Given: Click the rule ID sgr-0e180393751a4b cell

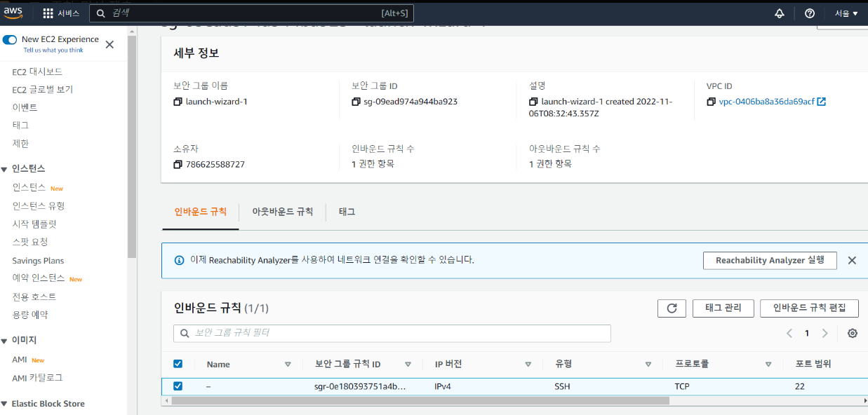Looking at the screenshot, I should (360, 386).
